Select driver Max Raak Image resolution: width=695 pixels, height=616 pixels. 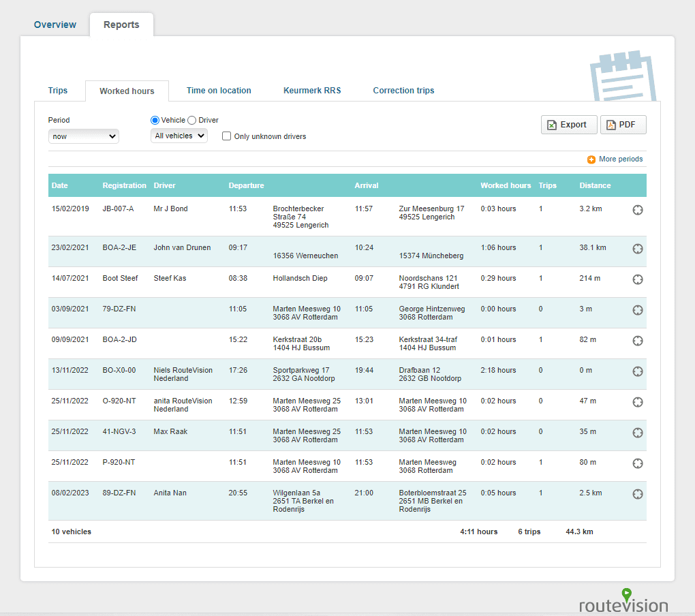[170, 431]
